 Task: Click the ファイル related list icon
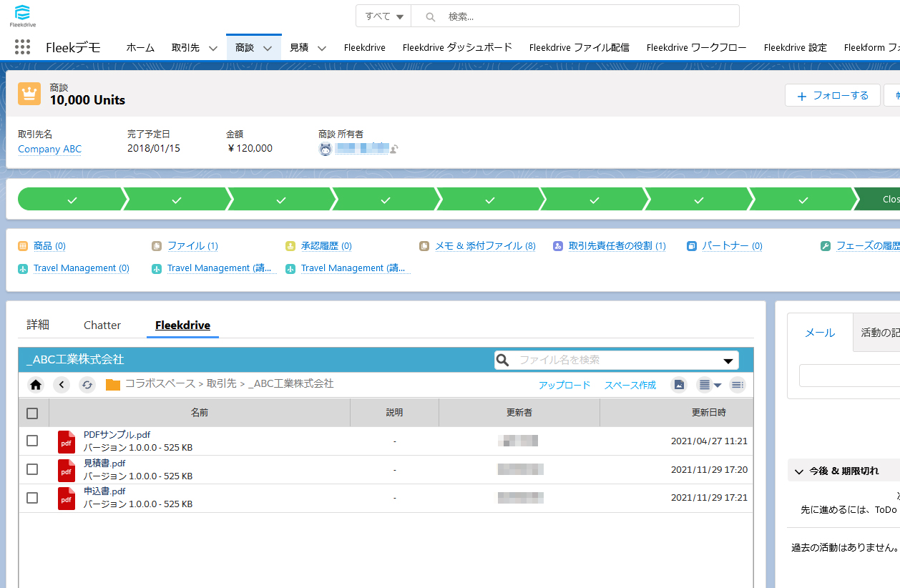coord(157,246)
